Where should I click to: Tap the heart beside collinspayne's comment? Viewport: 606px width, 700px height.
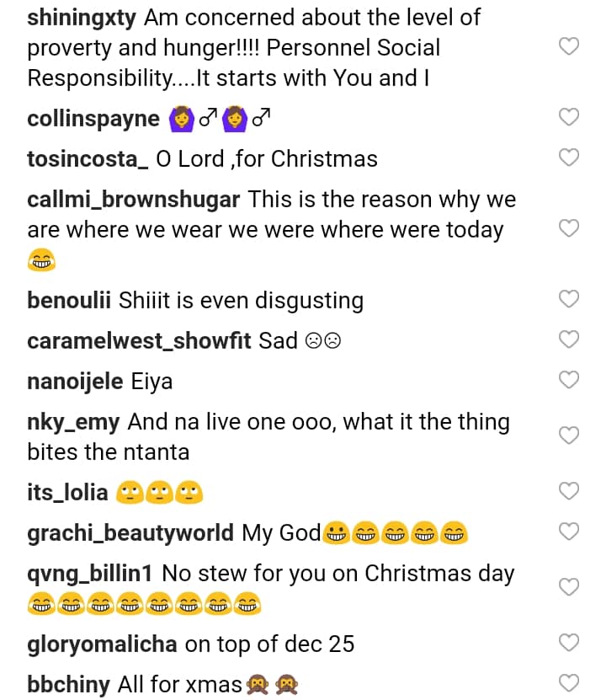570,117
